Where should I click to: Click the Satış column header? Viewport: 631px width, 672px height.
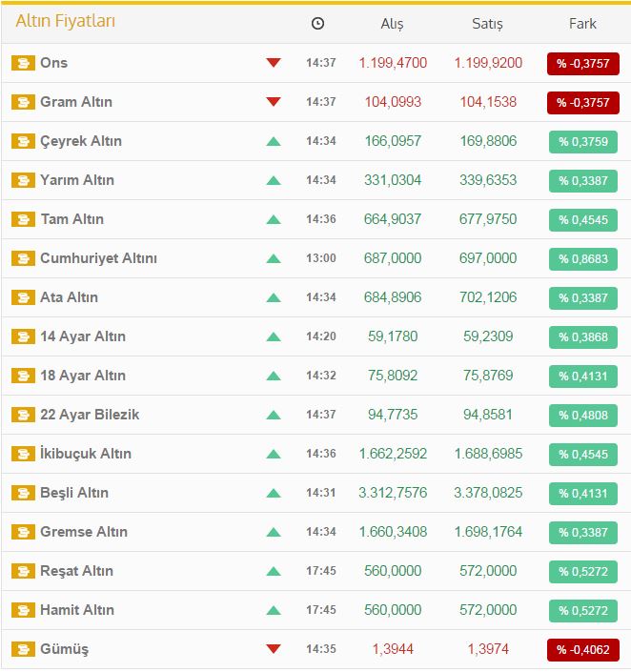(x=487, y=24)
